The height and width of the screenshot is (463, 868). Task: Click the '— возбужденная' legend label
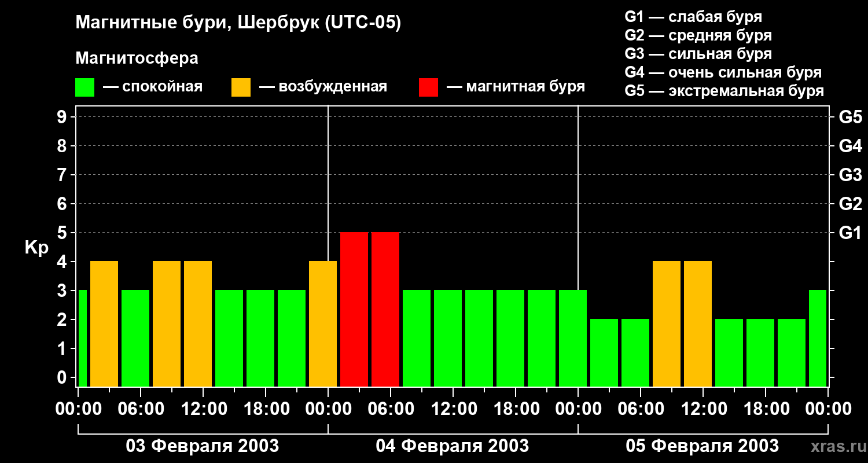point(323,87)
